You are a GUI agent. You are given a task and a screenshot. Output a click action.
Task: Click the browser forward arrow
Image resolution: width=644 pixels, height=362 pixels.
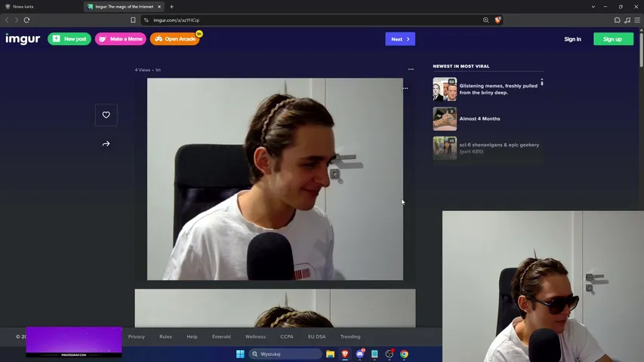tap(17, 20)
